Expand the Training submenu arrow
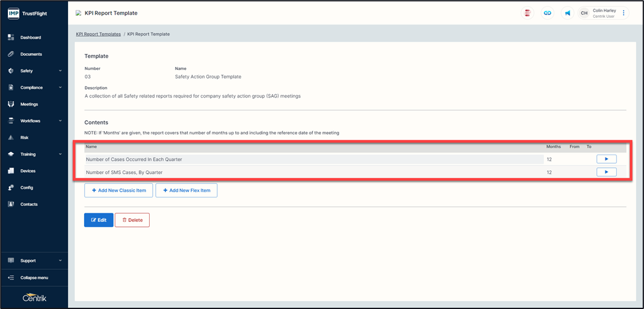Viewport: 644px width, 309px height. coord(60,154)
